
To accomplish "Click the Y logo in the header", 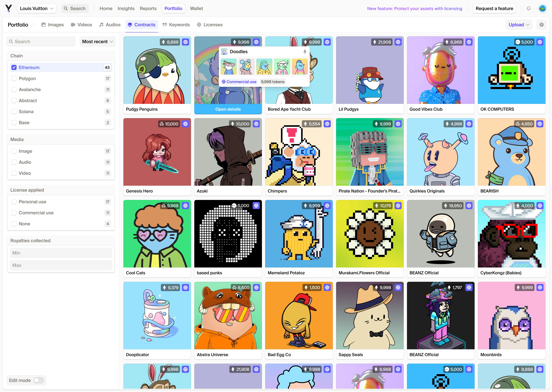I will 9,8.
